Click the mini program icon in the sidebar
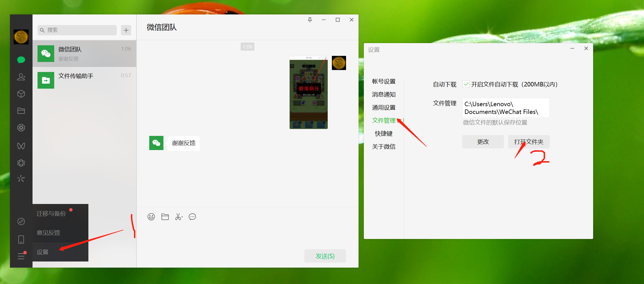 21,221
